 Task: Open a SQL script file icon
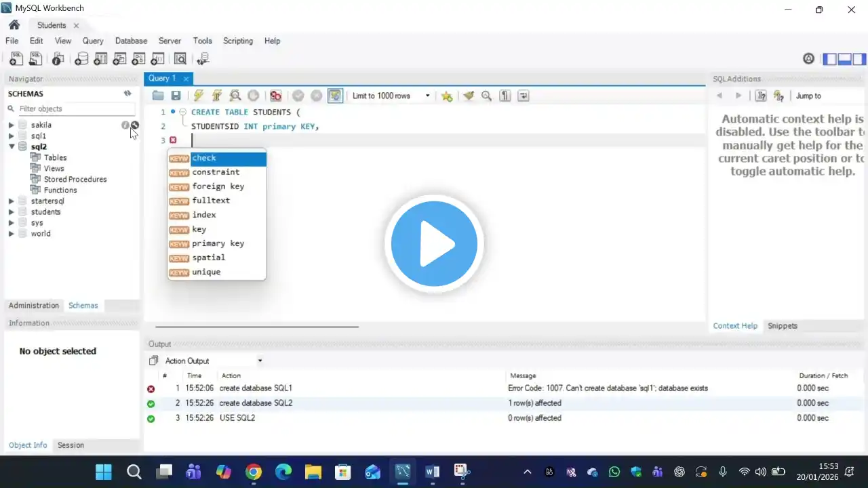pyautogui.click(x=35, y=59)
